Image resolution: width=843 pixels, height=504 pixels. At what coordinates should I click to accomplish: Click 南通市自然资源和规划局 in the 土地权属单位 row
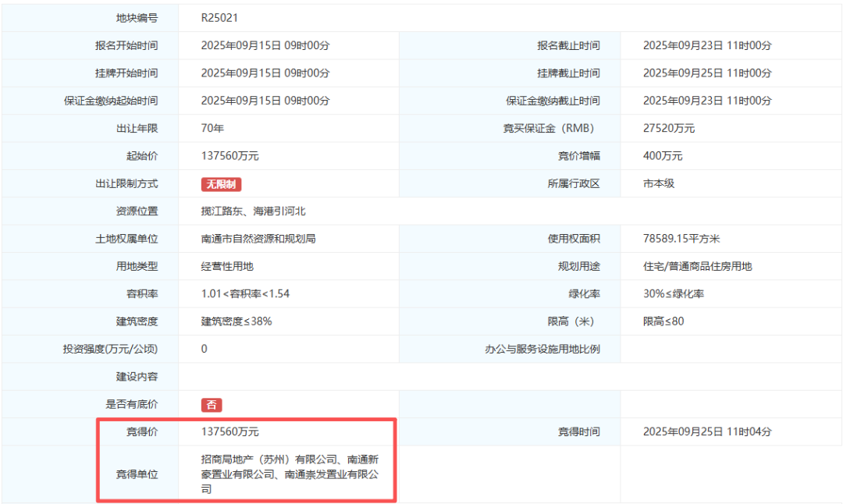pos(258,239)
